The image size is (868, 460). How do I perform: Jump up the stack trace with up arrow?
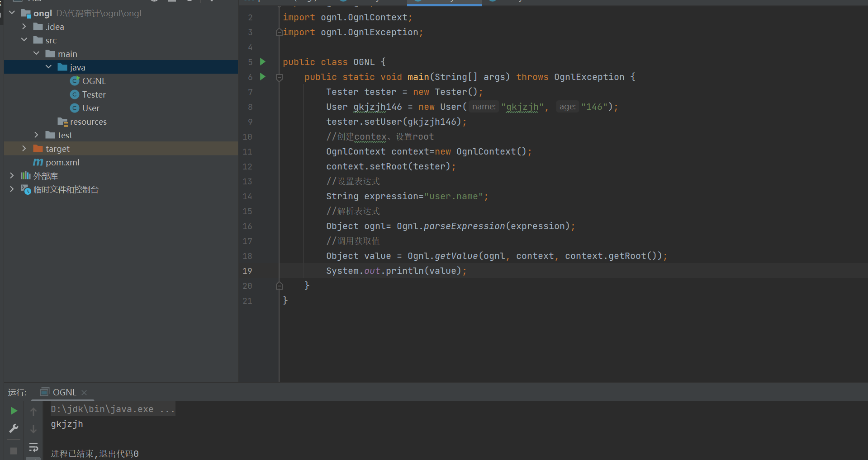point(33,412)
